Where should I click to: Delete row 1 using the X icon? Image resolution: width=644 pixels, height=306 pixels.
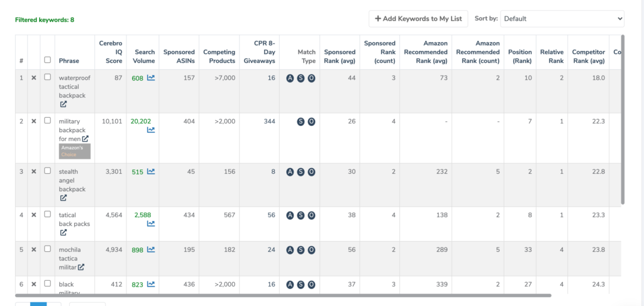(x=34, y=77)
